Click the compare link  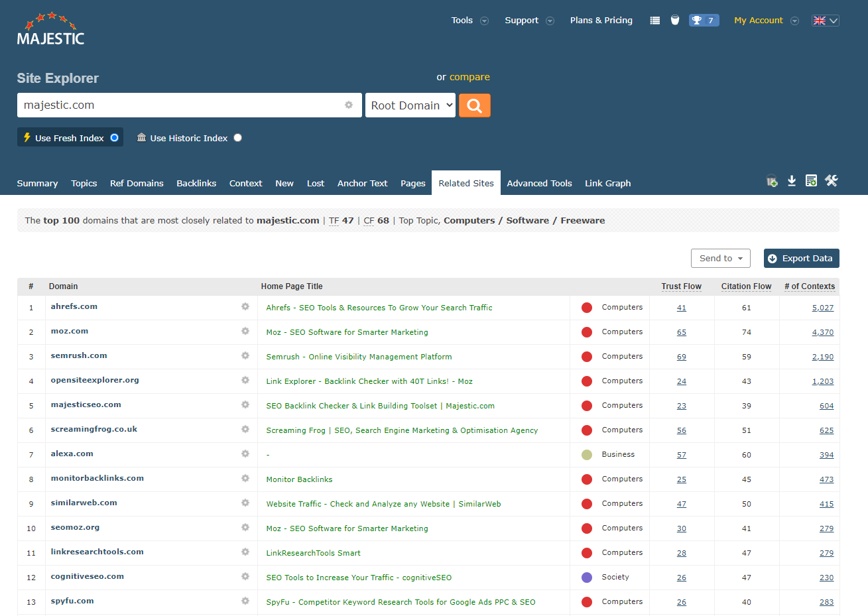[469, 77]
